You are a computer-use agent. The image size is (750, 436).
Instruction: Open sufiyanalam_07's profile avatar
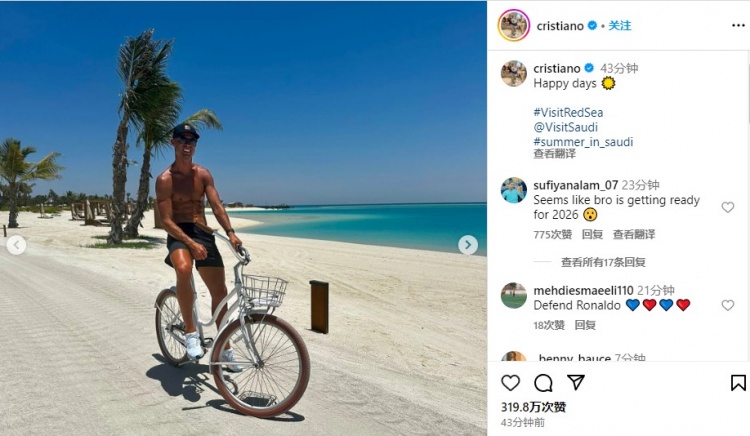514,190
